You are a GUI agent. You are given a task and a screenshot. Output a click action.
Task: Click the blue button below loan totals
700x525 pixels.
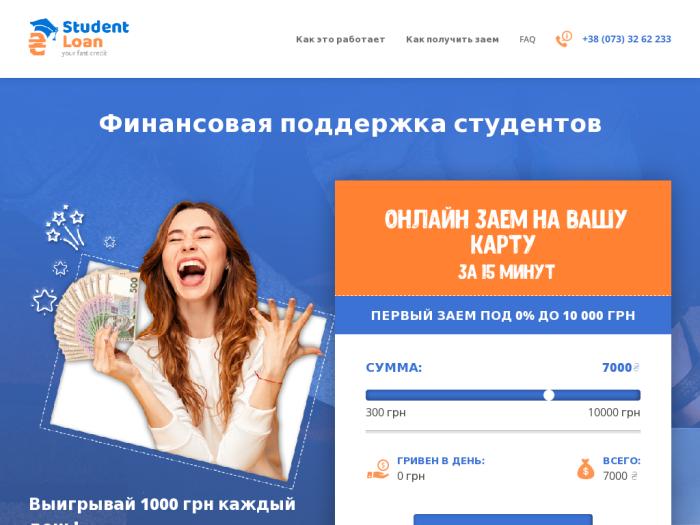pos(503,520)
